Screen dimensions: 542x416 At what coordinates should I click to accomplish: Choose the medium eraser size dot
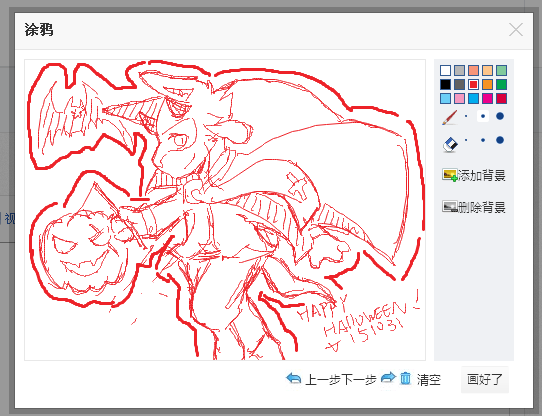(483, 140)
